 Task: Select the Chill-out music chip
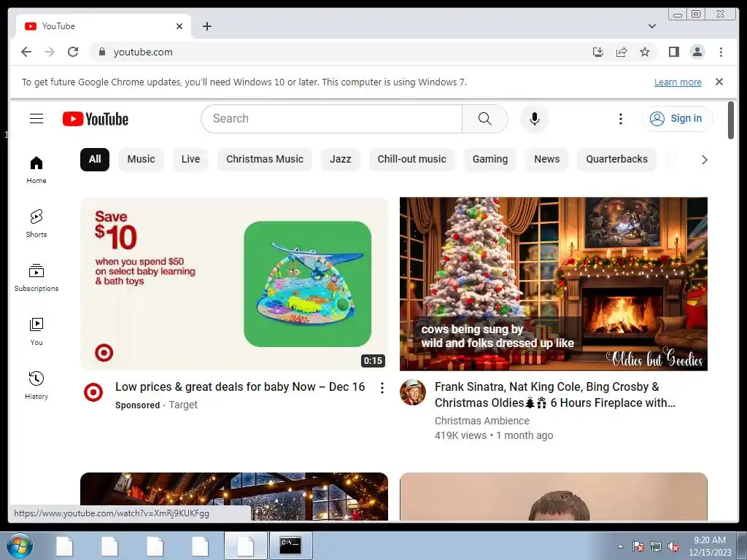411,159
